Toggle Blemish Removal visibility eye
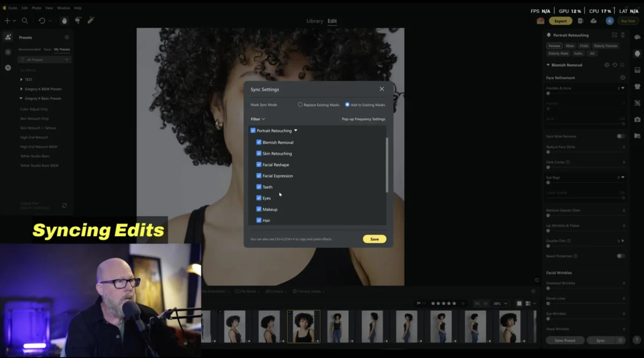Screen dimensions: 644x358 click(x=607, y=65)
